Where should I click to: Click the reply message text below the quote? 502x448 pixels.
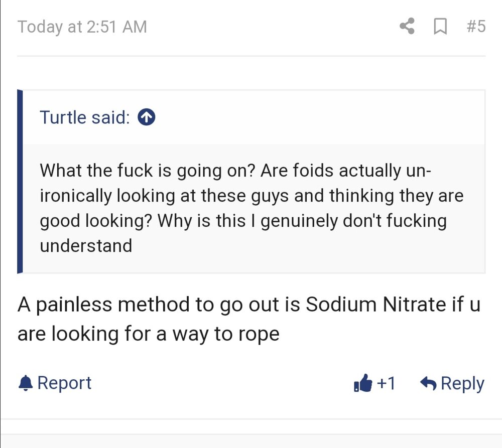tap(248, 319)
